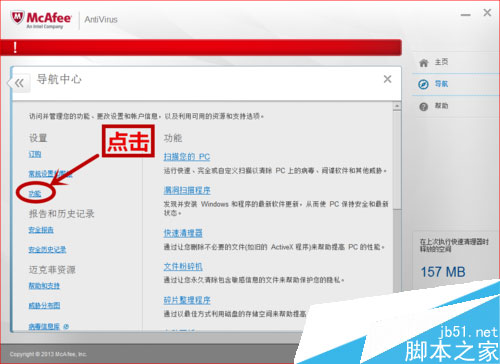Click the 迈克菲资源 heading
Viewport: 500px width, 364px height.
(x=52, y=269)
